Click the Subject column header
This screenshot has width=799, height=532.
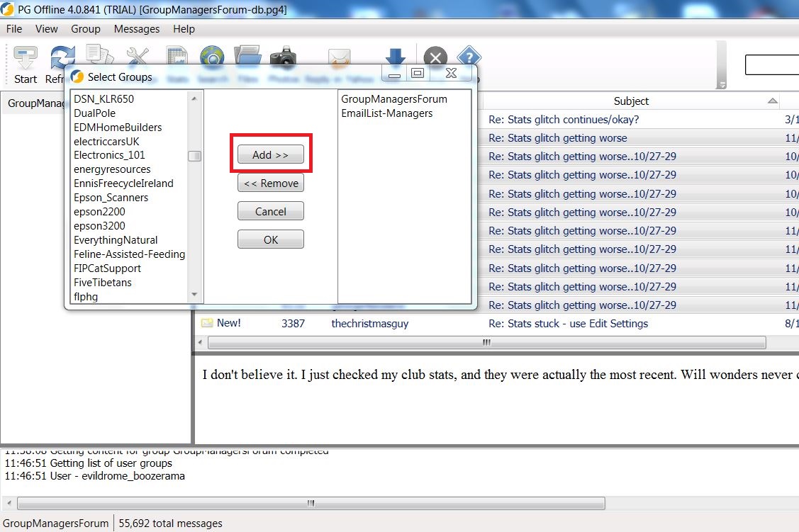[x=631, y=101]
